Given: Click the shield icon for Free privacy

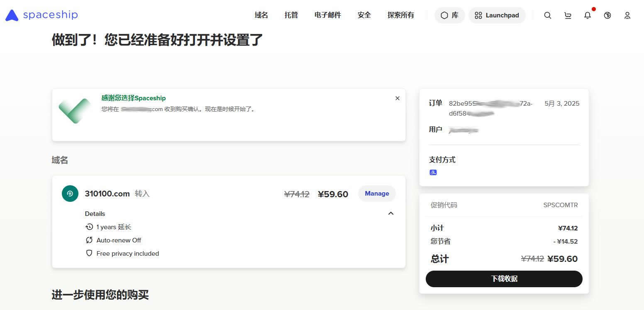Looking at the screenshot, I should coord(89,253).
